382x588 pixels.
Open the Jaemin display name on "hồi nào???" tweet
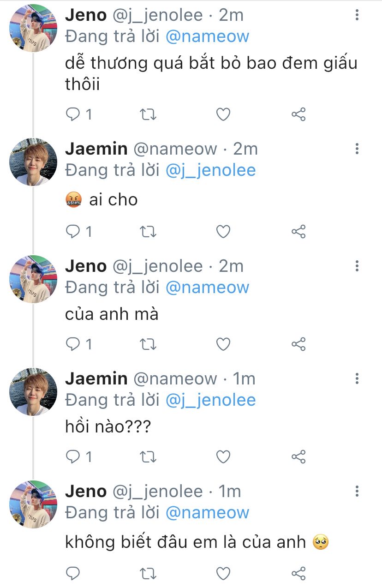point(96,378)
